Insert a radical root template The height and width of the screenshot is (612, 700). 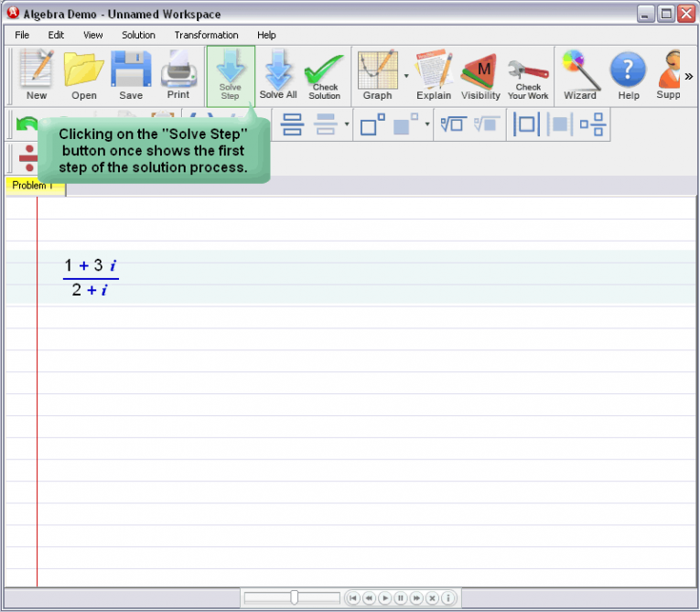454,124
